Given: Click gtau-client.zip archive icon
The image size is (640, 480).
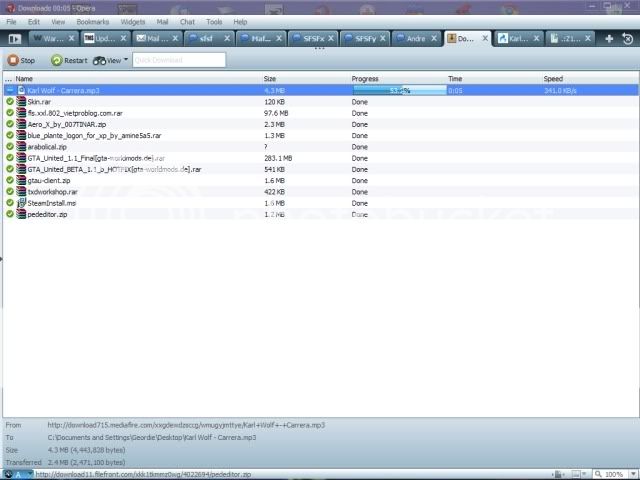Looking at the screenshot, I should pos(21,180).
